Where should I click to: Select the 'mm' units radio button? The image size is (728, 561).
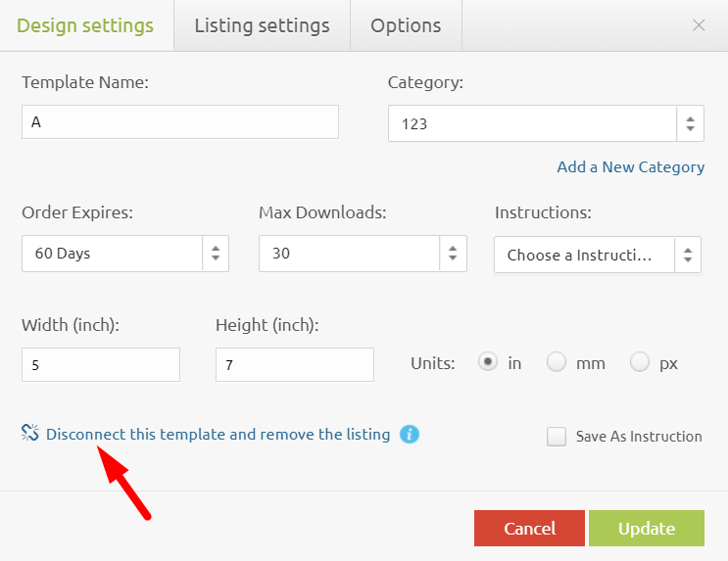coord(557,362)
